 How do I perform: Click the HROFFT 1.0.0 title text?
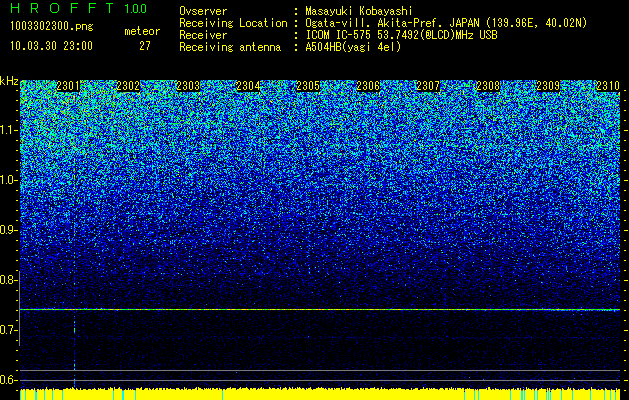pos(79,8)
